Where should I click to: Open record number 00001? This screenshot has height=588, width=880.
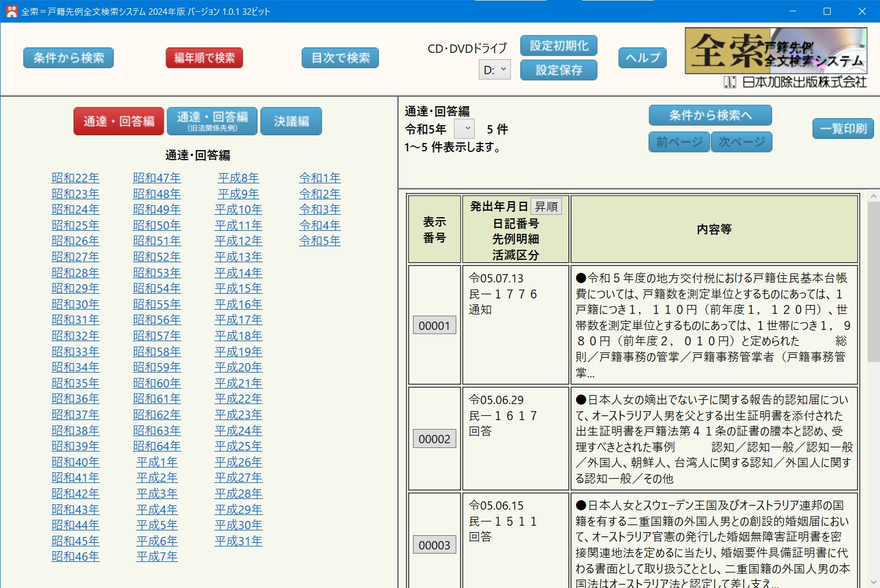tap(434, 326)
